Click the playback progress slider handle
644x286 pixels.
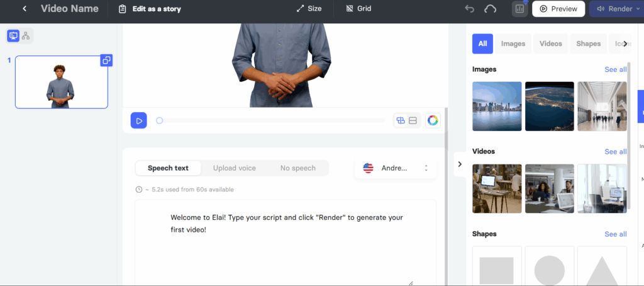[x=159, y=120]
